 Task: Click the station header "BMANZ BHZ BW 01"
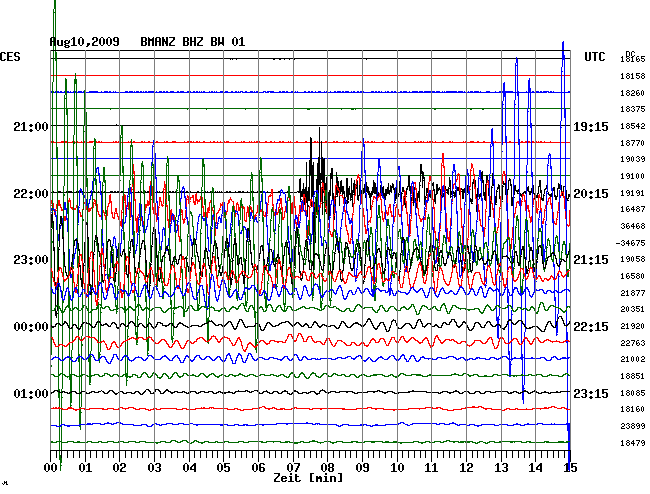pyautogui.click(x=193, y=42)
